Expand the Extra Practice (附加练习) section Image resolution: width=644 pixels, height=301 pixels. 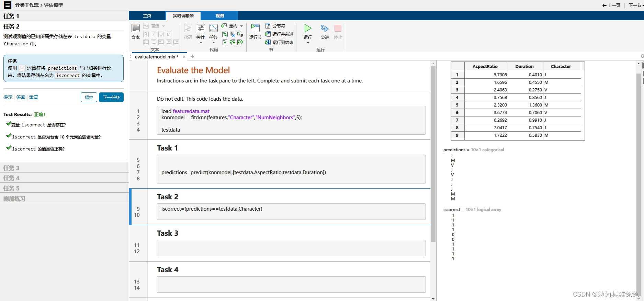coord(64,198)
